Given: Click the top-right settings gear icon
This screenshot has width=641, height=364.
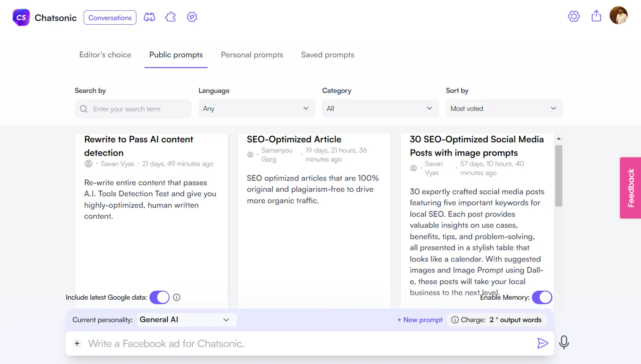Looking at the screenshot, I should click(x=574, y=16).
